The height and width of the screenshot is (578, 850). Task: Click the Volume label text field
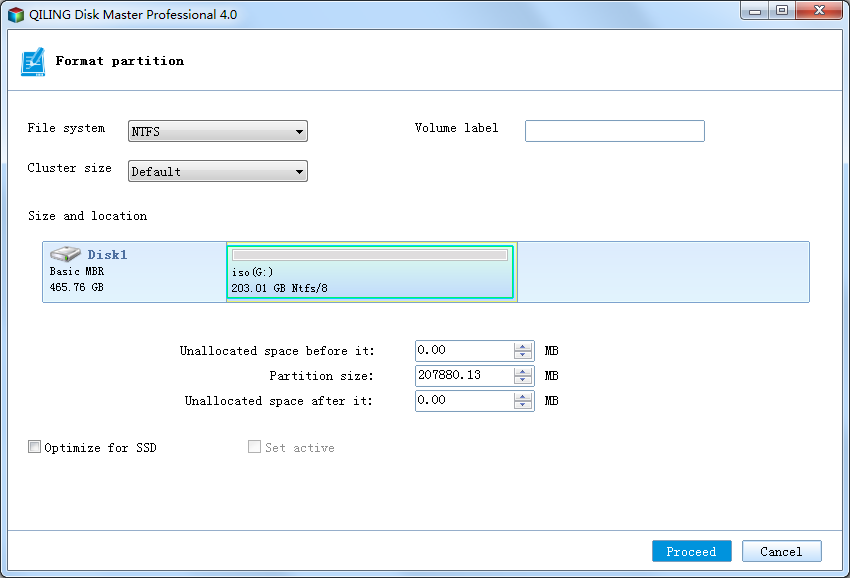tap(615, 131)
